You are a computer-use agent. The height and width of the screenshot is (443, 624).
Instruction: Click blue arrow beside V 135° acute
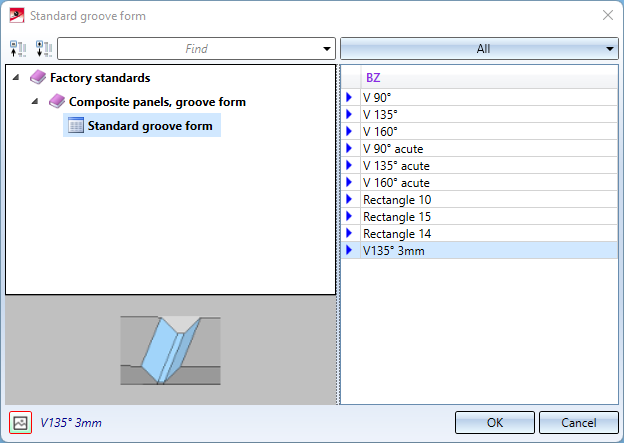tap(349, 165)
